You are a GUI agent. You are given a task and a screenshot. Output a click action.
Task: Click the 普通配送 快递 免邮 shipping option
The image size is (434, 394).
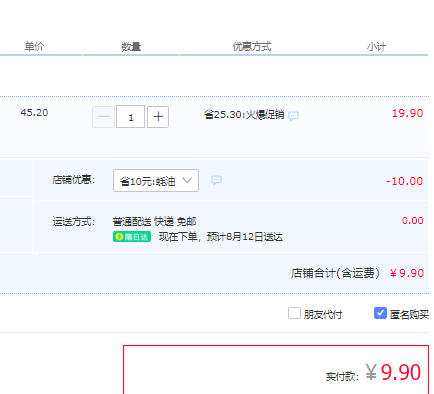[154, 221]
